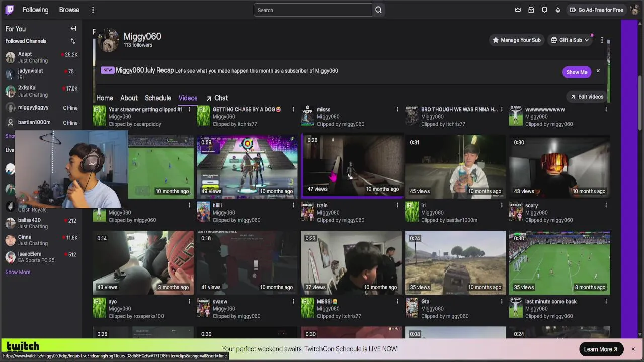Close the TwitchCon bottom banner
644x362 pixels.
coord(633,349)
